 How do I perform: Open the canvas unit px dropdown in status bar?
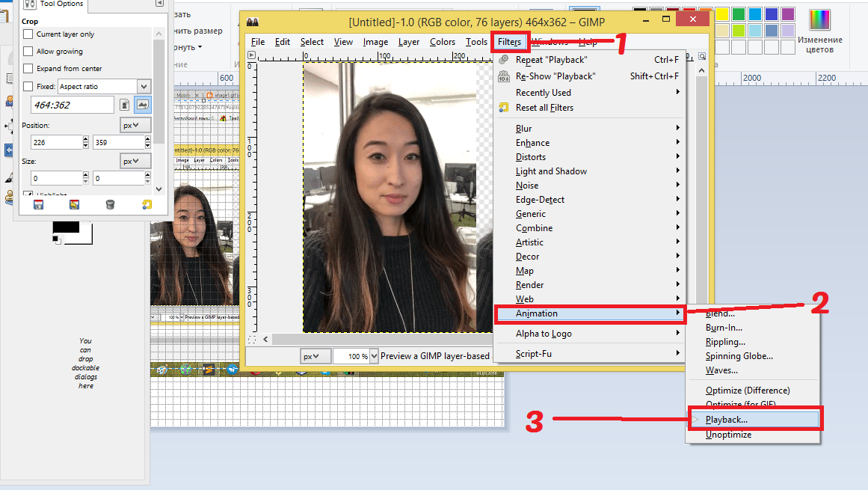pyautogui.click(x=316, y=357)
